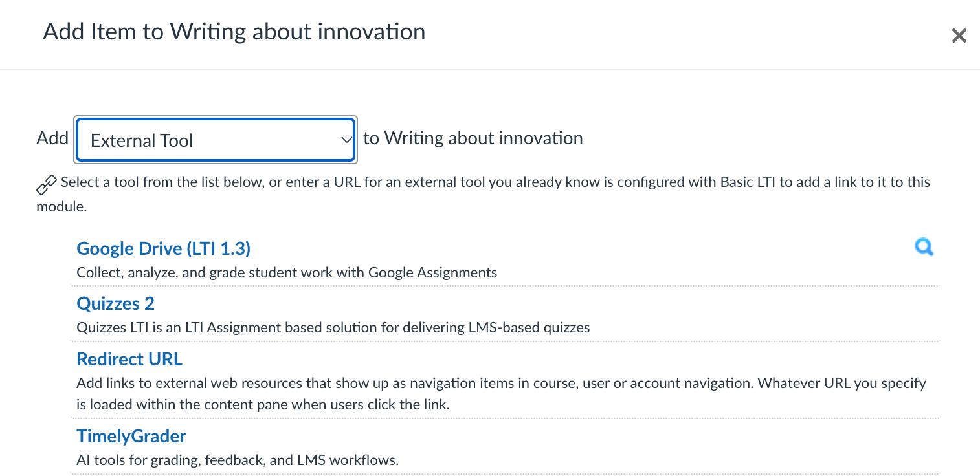
Task: Click the chain link icon before instructions
Action: point(46,185)
